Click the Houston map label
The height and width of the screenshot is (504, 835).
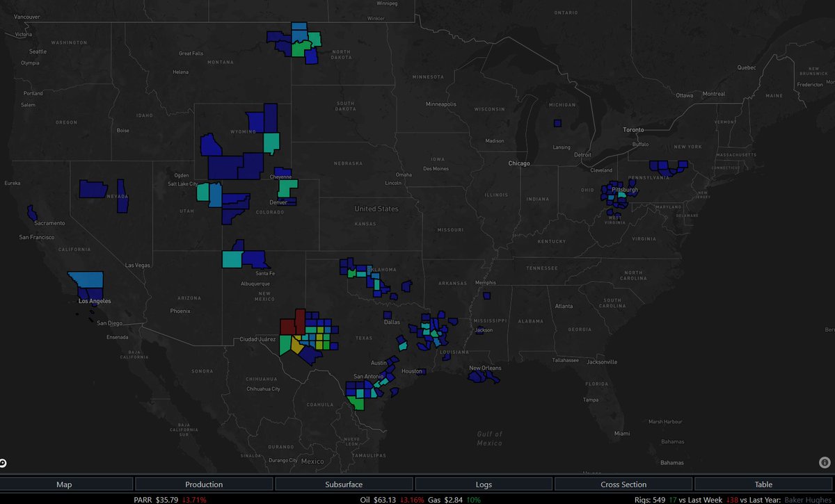click(412, 371)
